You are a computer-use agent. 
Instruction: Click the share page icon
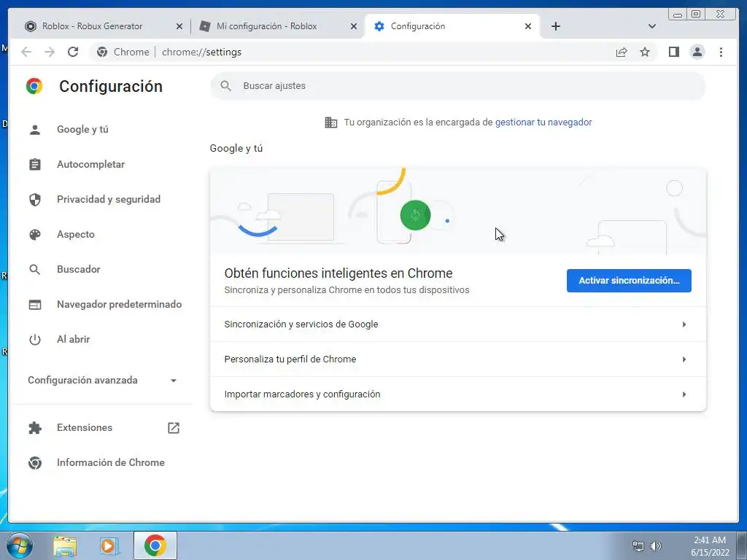622,52
